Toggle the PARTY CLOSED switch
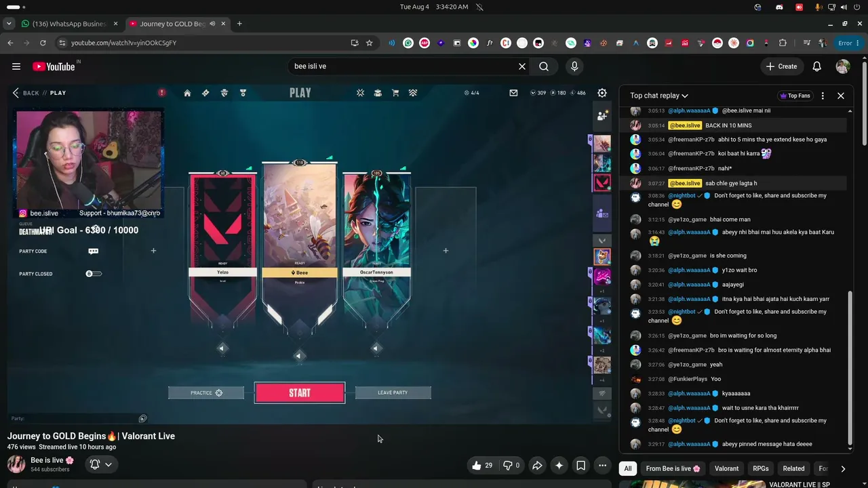The height and width of the screenshot is (488, 868). (x=94, y=274)
